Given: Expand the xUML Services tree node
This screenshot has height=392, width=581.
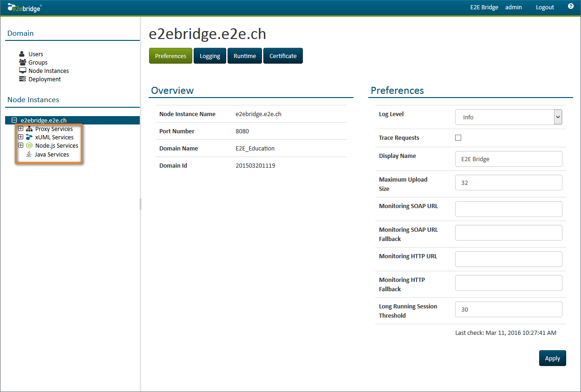Looking at the screenshot, I should click(20, 137).
